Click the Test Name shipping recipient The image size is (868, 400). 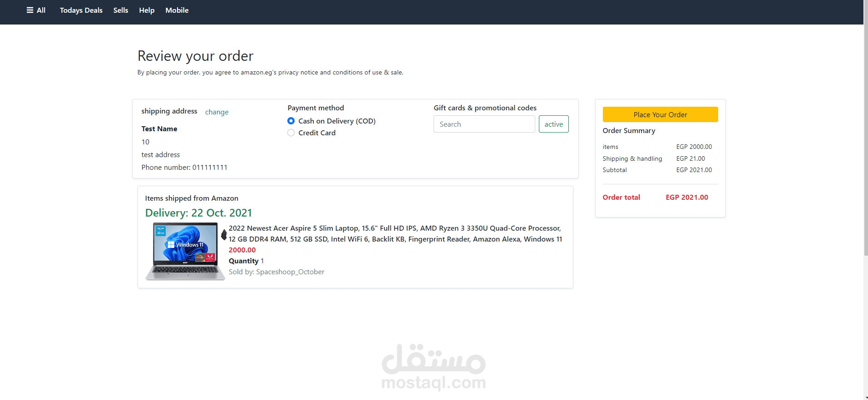point(159,128)
